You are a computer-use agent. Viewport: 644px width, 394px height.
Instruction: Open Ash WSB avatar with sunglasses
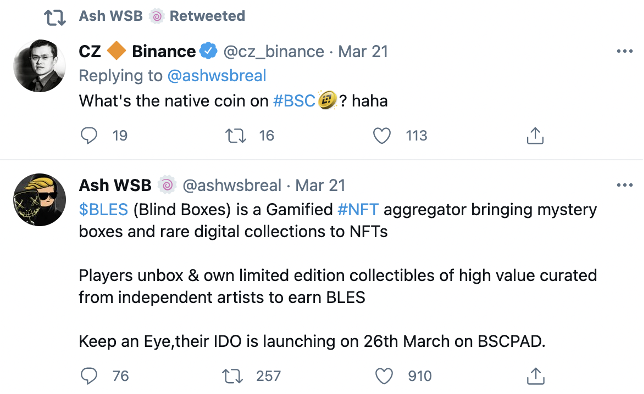tap(39, 199)
